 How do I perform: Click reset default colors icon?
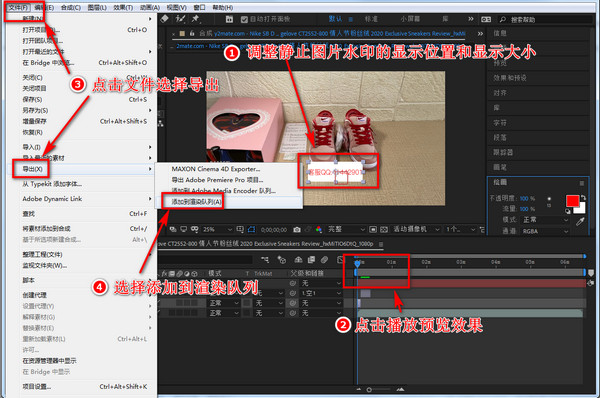pyautogui.click(x=568, y=211)
